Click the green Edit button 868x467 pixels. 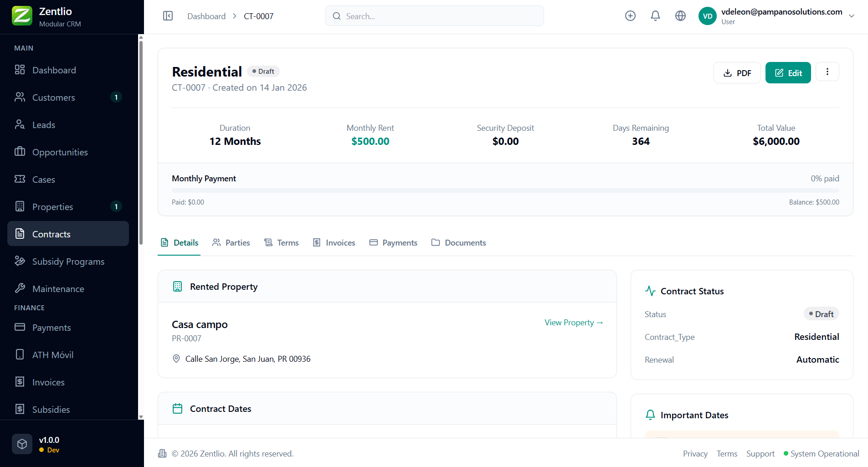click(788, 73)
